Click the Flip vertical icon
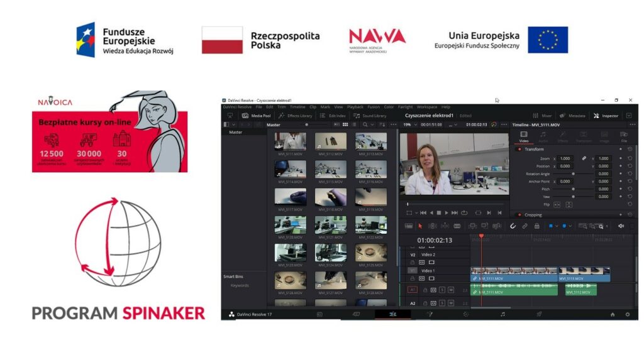644x362 pixels. tap(569, 205)
